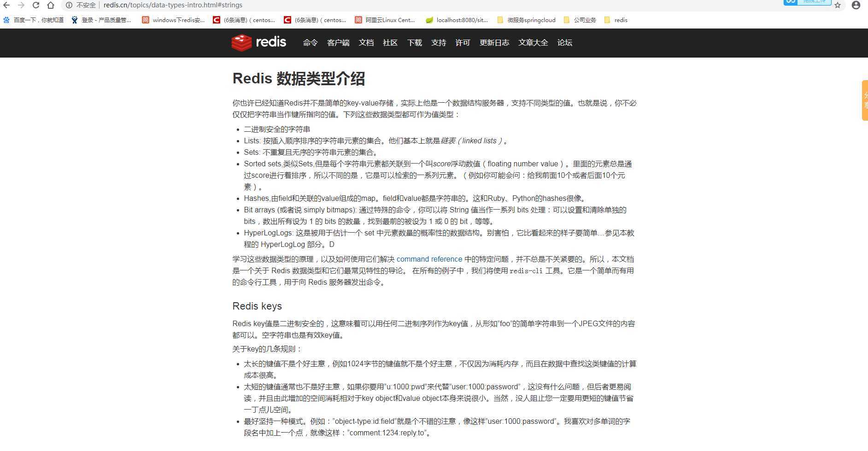Screen dimensions: 868x451
Task: Bookmark this page with the star icon
Action: [x=838, y=5]
